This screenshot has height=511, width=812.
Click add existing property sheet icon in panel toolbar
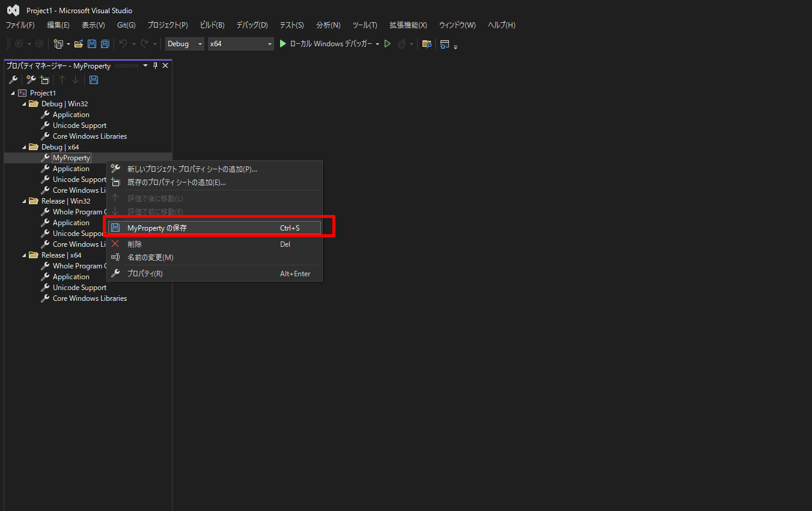click(44, 80)
